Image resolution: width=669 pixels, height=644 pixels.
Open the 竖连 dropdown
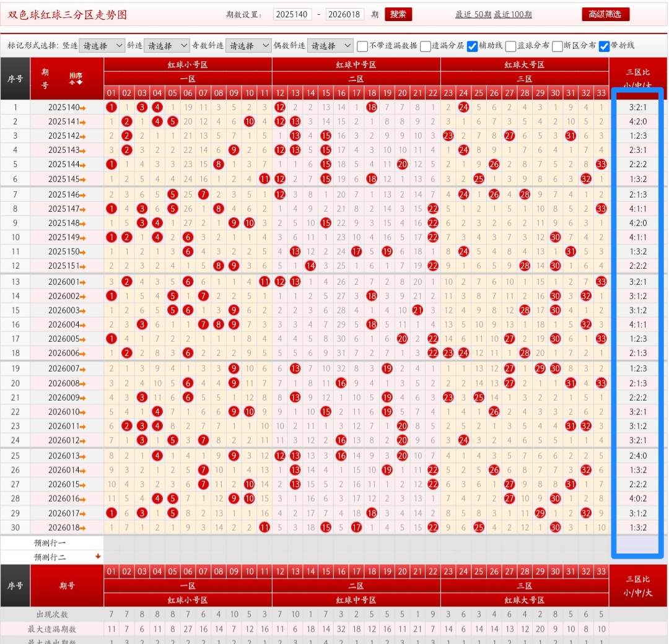102,46
